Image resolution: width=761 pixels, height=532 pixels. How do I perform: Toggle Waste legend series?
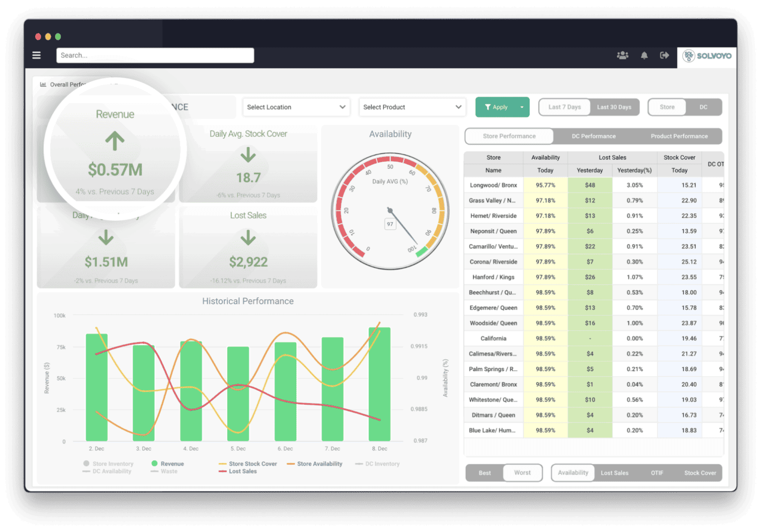tap(164, 471)
